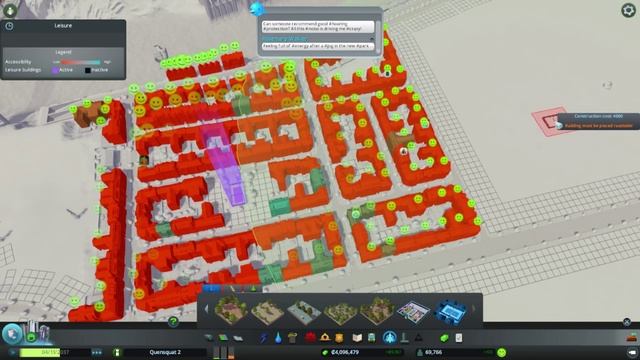The width and height of the screenshot is (640, 360).
Task: Open the Roads build menu icon
Action: click(209, 338)
